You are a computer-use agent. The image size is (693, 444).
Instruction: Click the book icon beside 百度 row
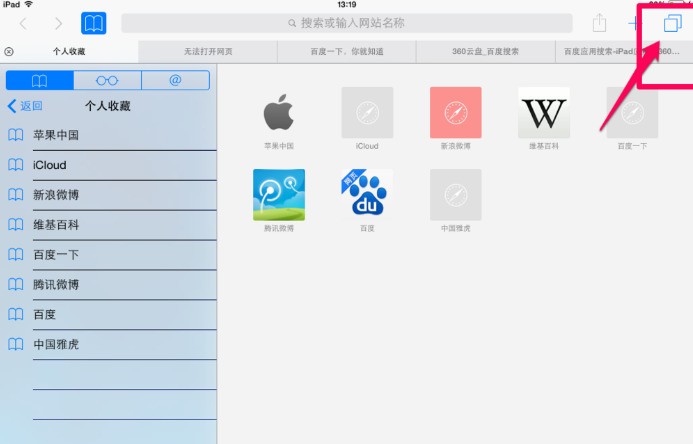pyautogui.click(x=15, y=314)
